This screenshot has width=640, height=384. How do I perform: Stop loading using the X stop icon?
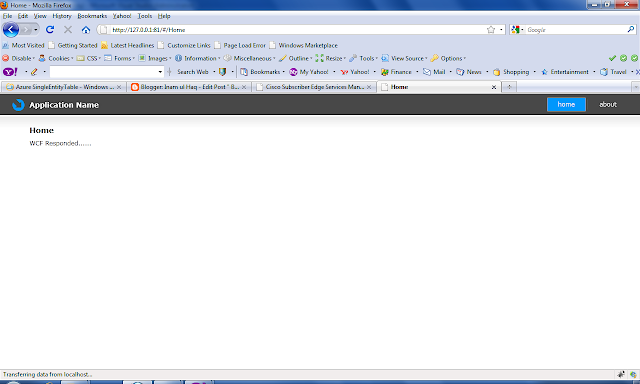tap(68, 29)
